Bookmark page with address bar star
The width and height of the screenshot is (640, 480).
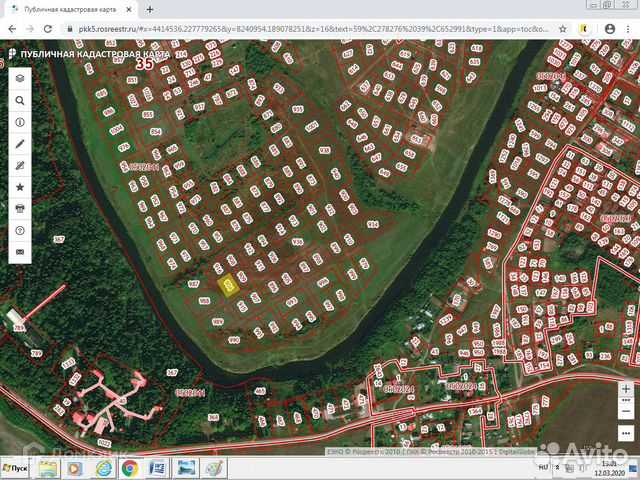point(560,30)
